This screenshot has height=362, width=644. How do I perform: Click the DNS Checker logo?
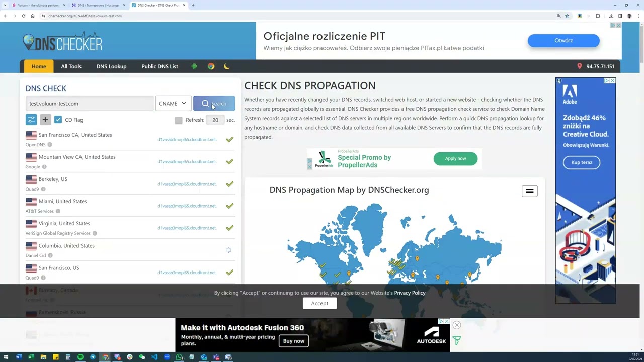[62, 43]
